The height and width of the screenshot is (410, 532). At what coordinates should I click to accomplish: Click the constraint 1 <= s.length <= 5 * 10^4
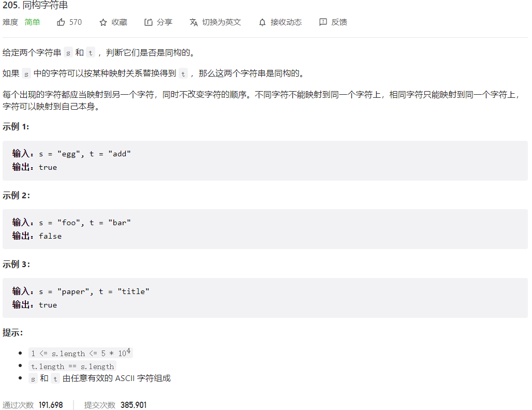[80, 353]
